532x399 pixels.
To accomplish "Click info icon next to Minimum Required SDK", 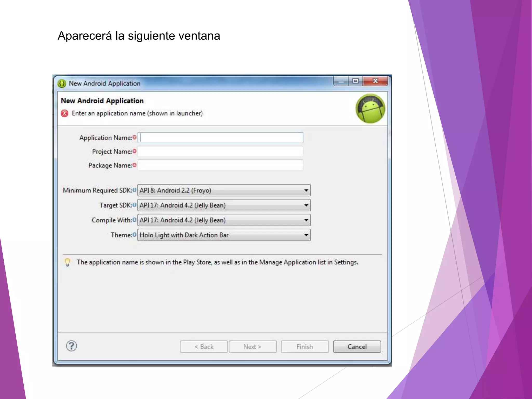I will pyautogui.click(x=134, y=190).
